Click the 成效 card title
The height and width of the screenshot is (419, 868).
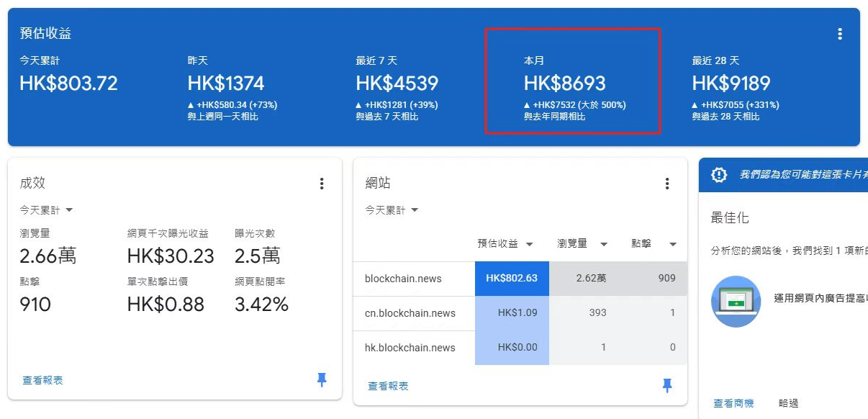[32, 183]
